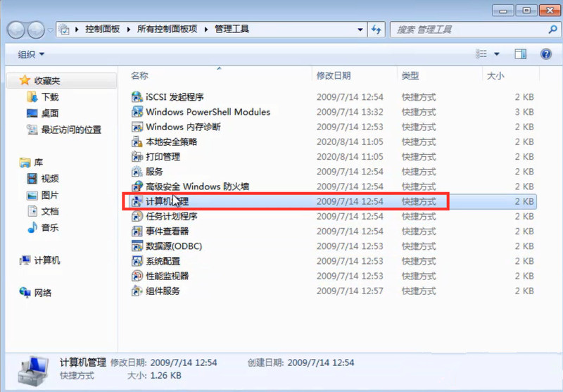
Task: Click the 快捷方式 type cell of 系统配置
Action: (x=419, y=261)
